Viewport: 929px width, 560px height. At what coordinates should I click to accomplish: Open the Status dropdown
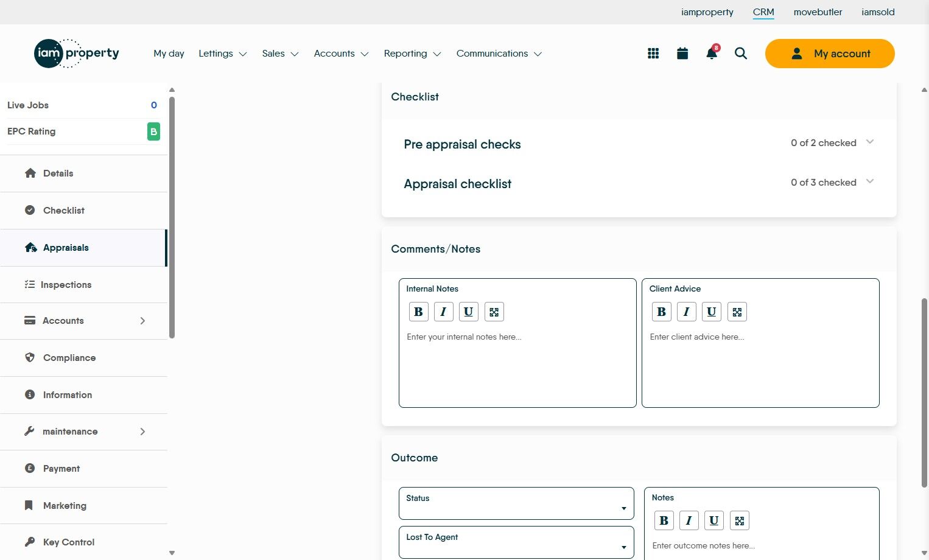click(x=516, y=503)
